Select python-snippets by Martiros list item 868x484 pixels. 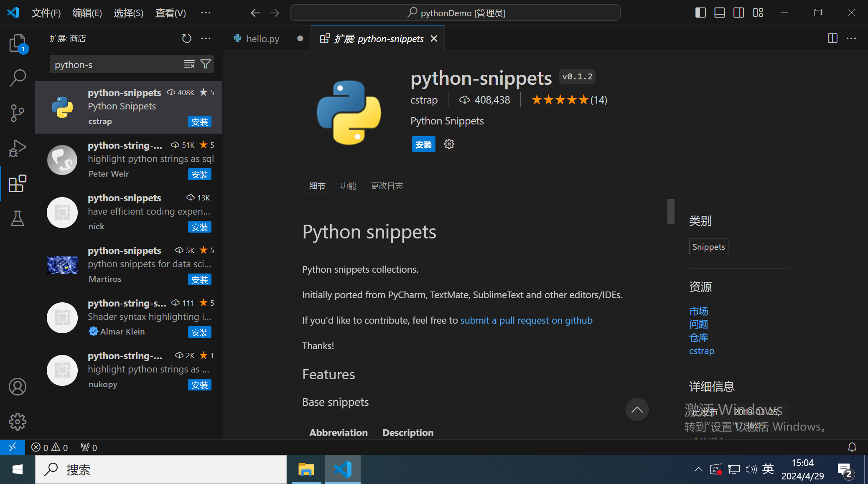(129, 265)
